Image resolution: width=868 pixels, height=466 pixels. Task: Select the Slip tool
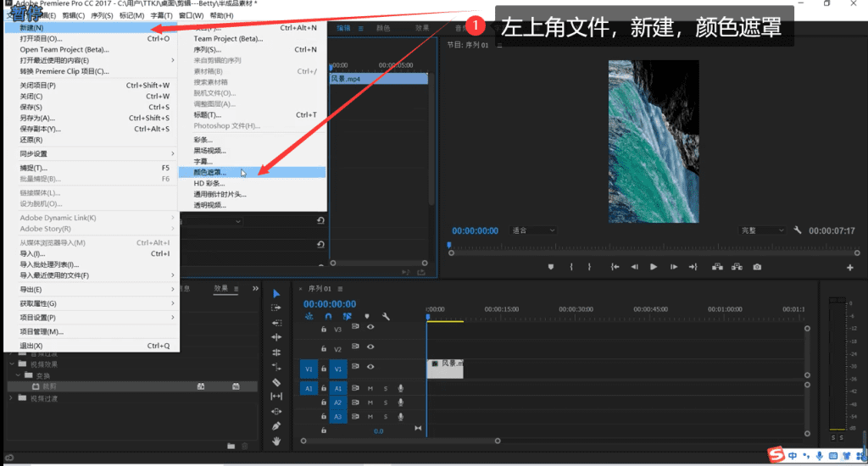[x=276, y=397]
